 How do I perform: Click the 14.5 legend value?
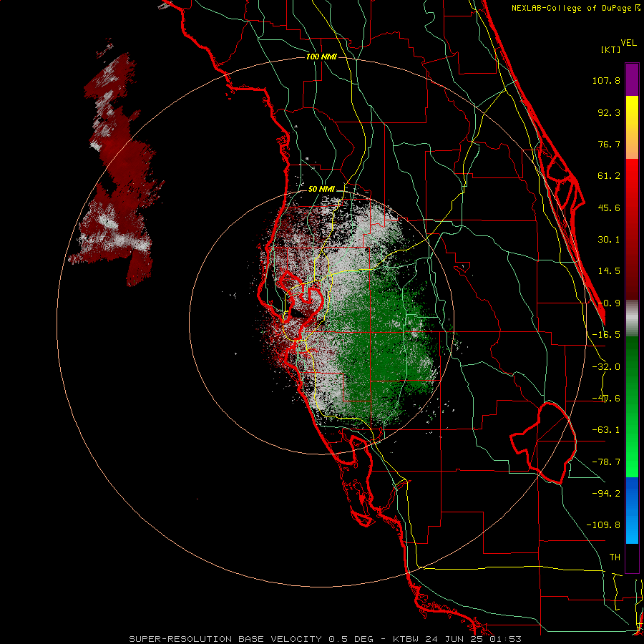pyautogui.click(x=609, y=271)
